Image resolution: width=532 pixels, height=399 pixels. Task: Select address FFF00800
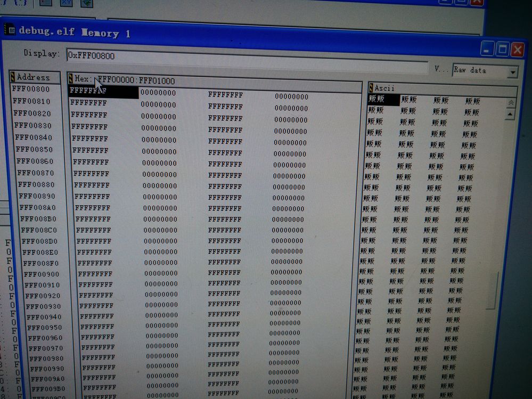30,89
